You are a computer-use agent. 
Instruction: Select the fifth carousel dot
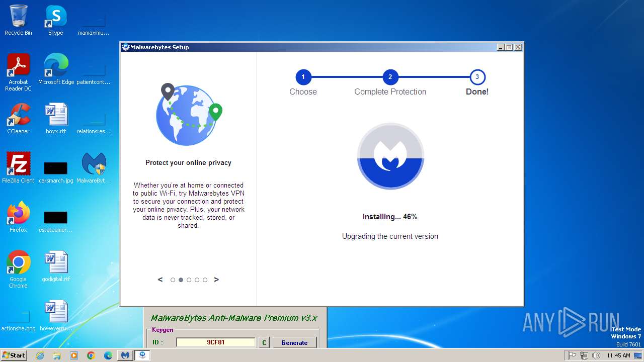pos(205,280)
